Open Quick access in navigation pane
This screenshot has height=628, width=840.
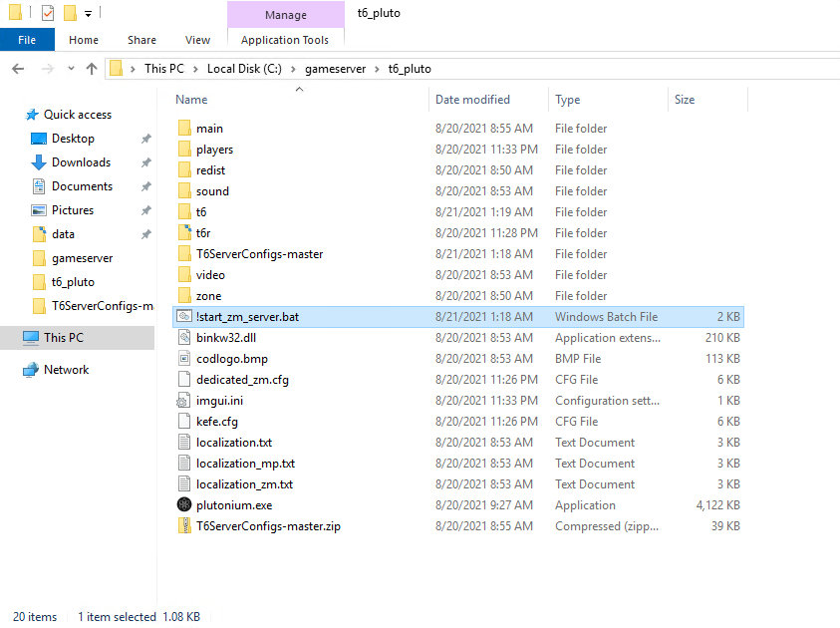[78, 115]
